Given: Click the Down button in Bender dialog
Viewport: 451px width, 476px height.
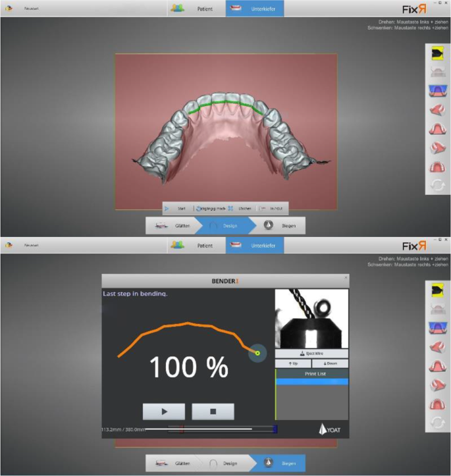Looking at the screenshot, I should click(330, 363).
